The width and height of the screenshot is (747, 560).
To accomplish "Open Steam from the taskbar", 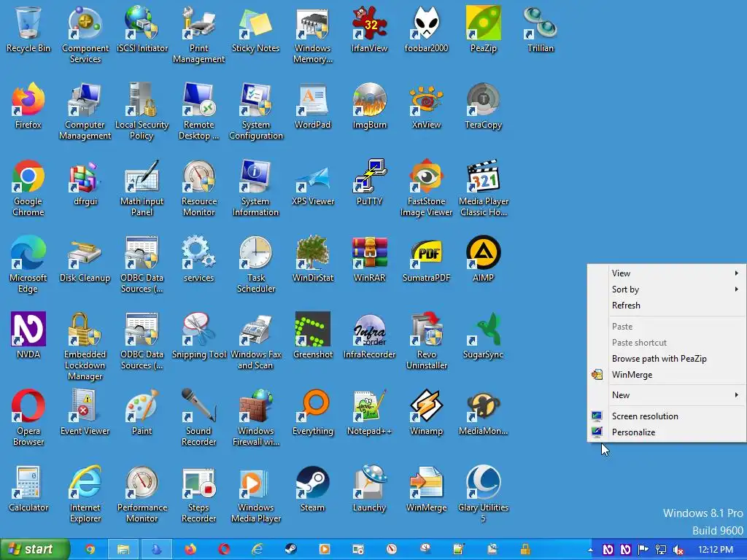I will coord(290,550).
